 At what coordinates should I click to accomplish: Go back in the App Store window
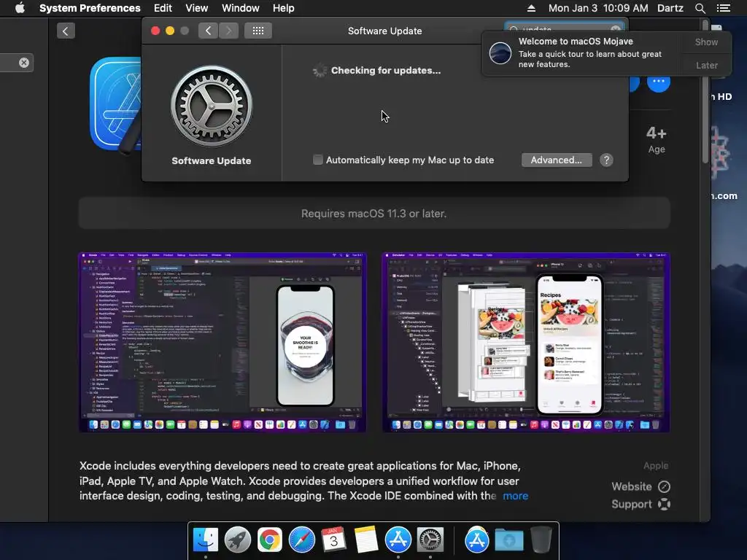click(66, 31)
